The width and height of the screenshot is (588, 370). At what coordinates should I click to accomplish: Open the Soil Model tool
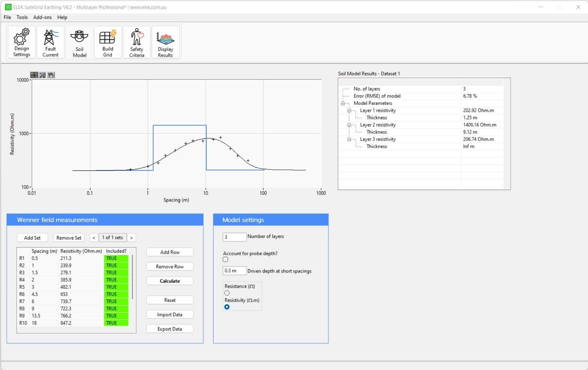point(79,42)
